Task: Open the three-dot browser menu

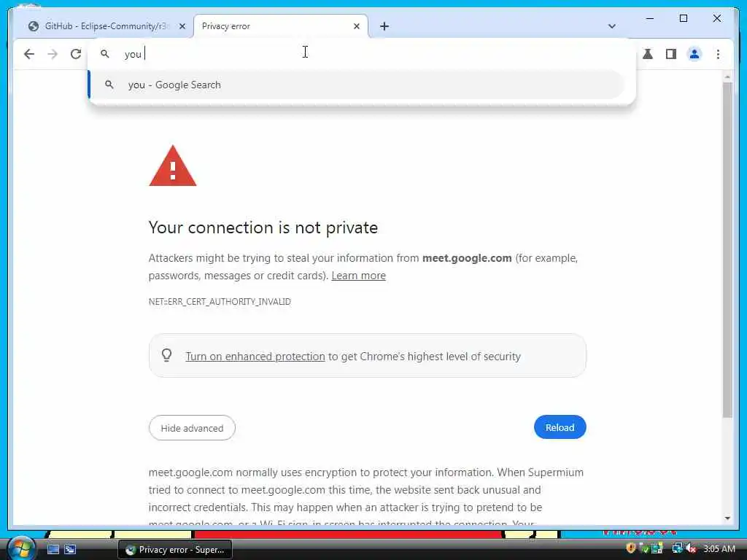Action: coord(718,54)
